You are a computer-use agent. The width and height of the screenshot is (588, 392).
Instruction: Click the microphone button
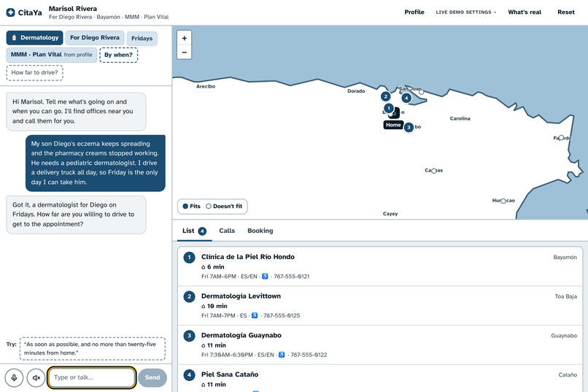tap(14, 377)
